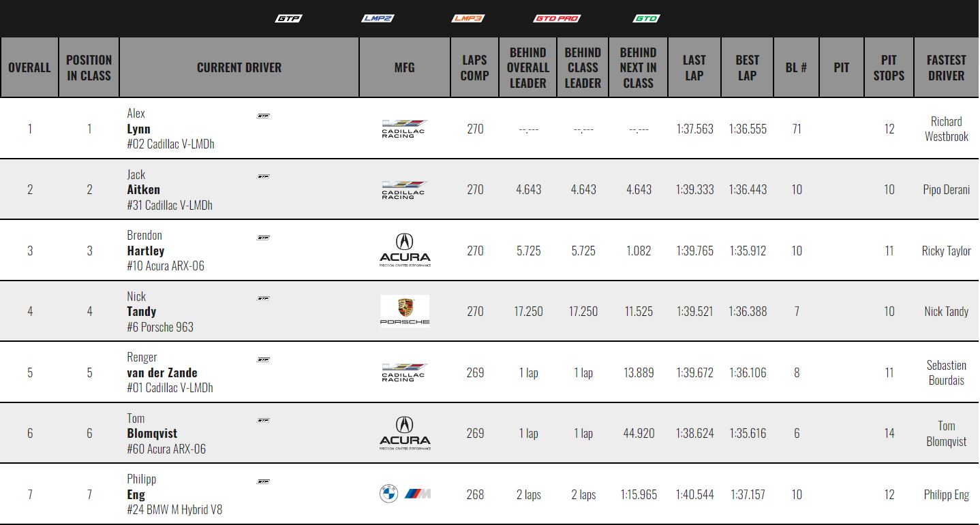Select the LMP3 class filter icon

(468, 18)
